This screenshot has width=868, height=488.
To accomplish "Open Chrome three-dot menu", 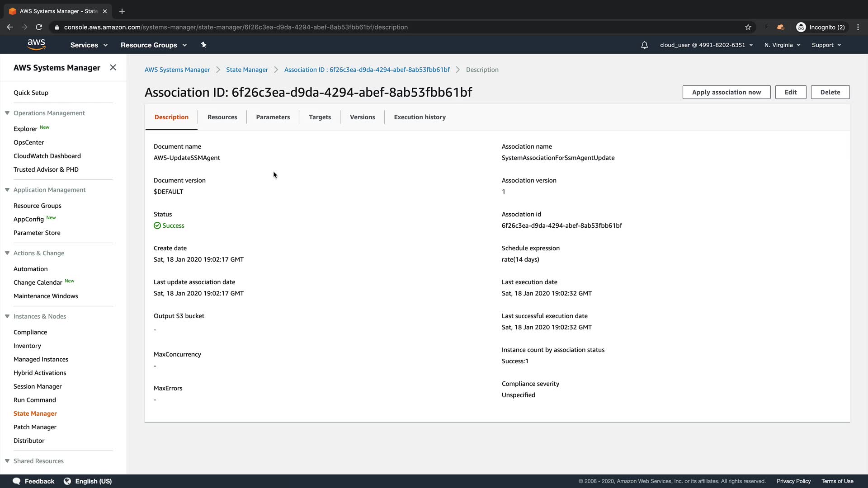I will click(858, 27).
